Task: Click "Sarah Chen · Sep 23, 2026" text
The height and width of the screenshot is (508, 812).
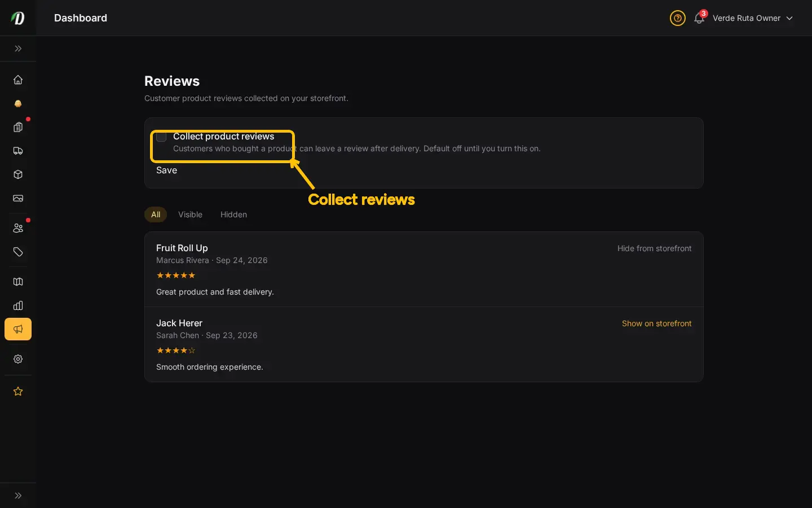Action: (206, 335)
